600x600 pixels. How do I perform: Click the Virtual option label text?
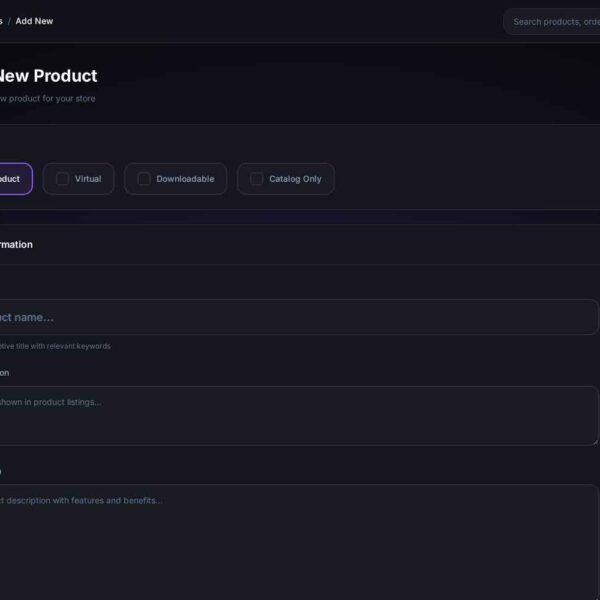tap(88, 179)
